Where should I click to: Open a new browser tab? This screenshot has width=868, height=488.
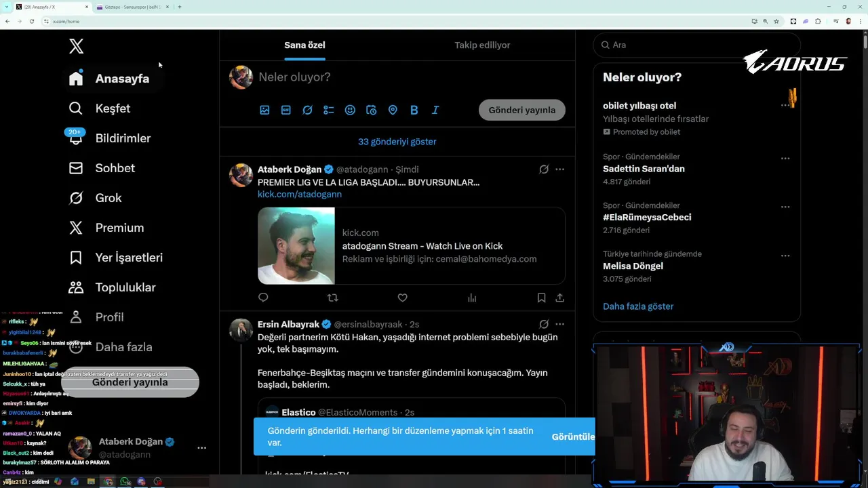[179, 7]
